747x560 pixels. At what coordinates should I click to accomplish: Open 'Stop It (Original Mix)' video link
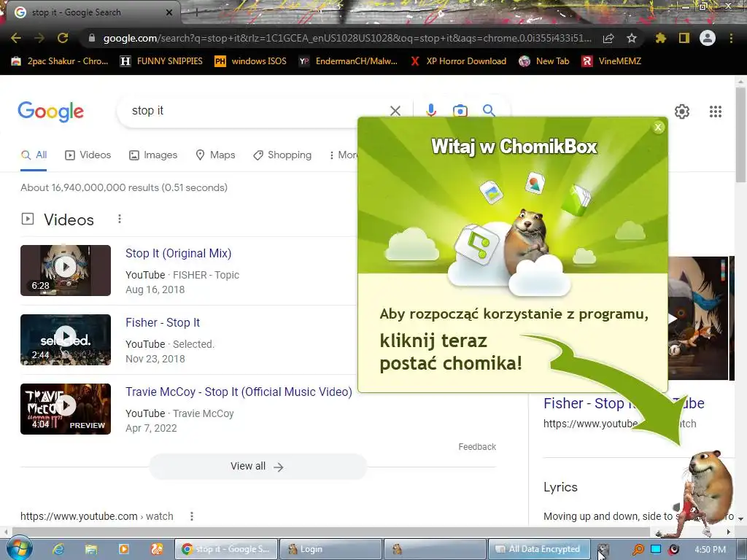[x=178, y=253]
